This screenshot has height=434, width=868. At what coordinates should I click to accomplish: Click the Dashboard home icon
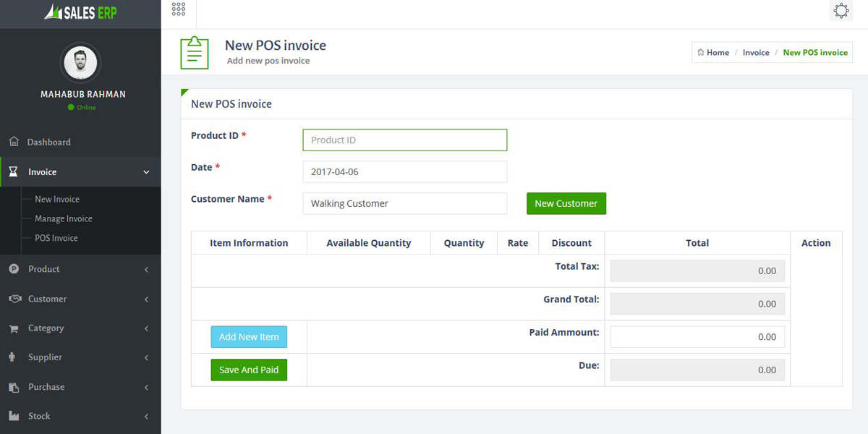pos(14,142)
